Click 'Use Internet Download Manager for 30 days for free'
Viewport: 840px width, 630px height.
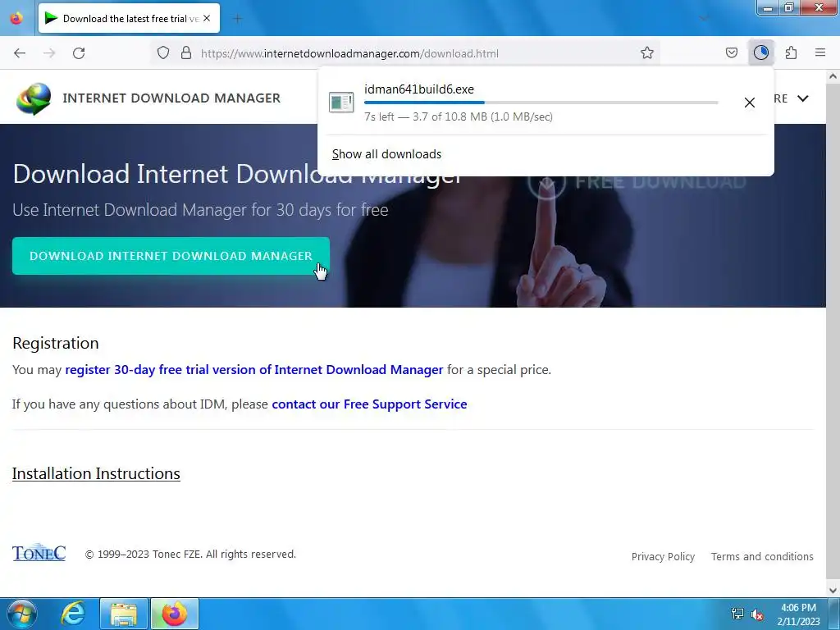pyautogui.click(x=200, y=209)
